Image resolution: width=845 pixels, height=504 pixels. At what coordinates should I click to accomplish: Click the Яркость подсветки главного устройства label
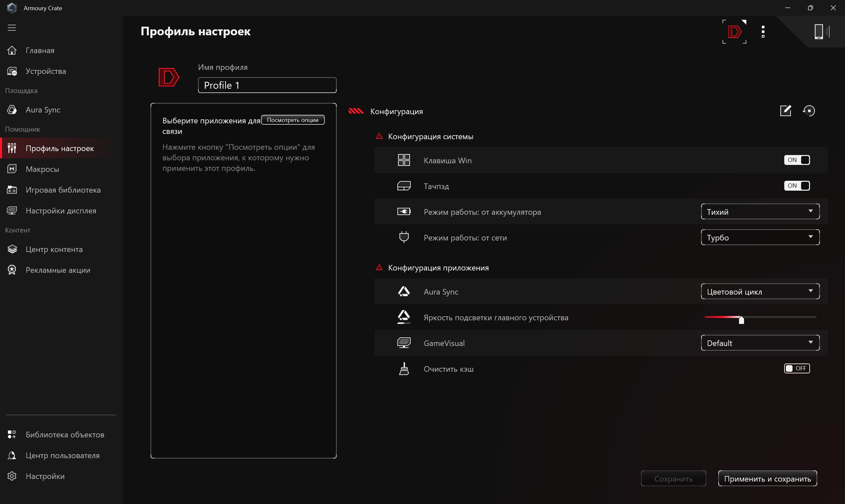(x=496, y=318)
